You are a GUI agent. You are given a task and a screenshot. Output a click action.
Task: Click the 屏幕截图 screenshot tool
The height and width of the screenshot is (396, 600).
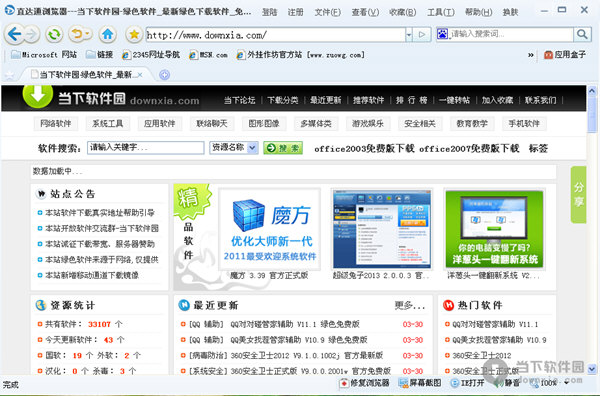pos(420,383)
